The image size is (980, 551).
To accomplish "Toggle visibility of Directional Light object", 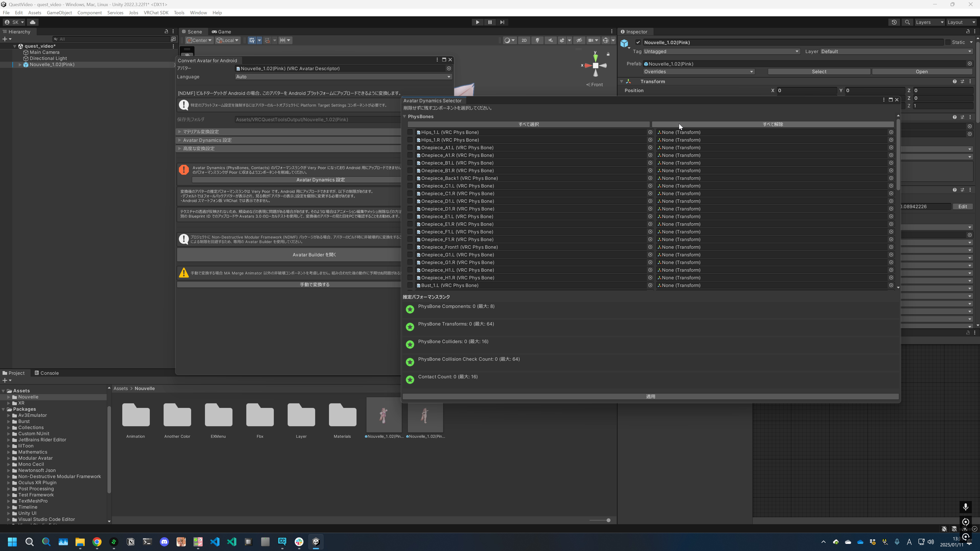I will [x=5, y=58].
